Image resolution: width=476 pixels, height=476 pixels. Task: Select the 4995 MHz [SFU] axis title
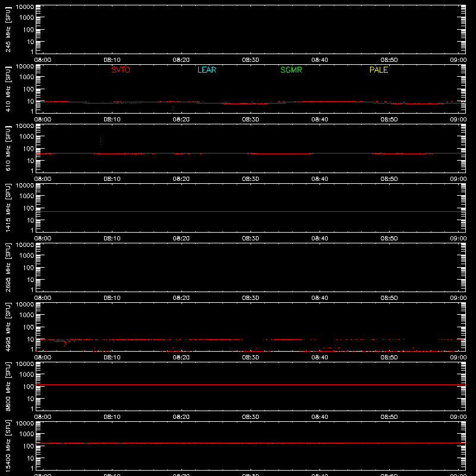tap(8, 327)
